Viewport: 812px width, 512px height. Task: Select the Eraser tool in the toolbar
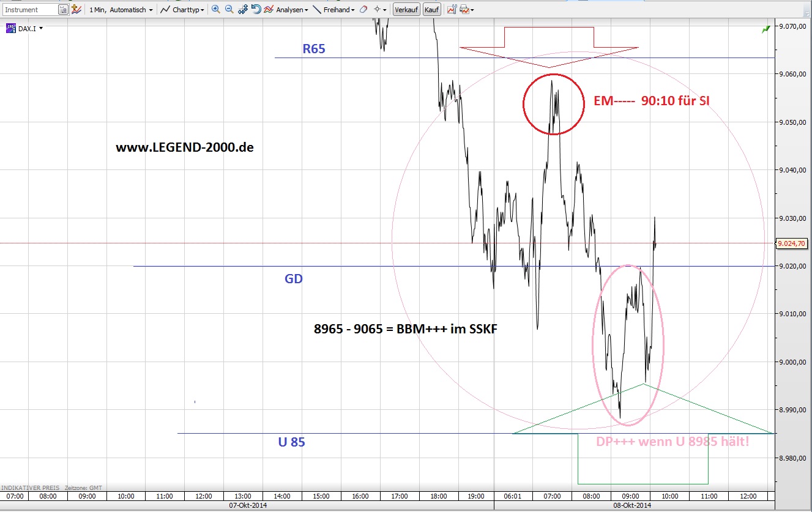pos(363,9)
